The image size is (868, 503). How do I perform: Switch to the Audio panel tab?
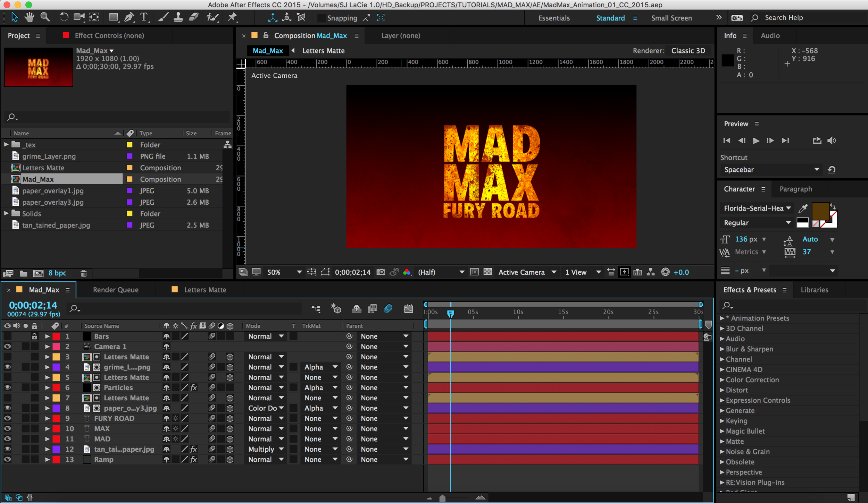click(x=770, y=35)
